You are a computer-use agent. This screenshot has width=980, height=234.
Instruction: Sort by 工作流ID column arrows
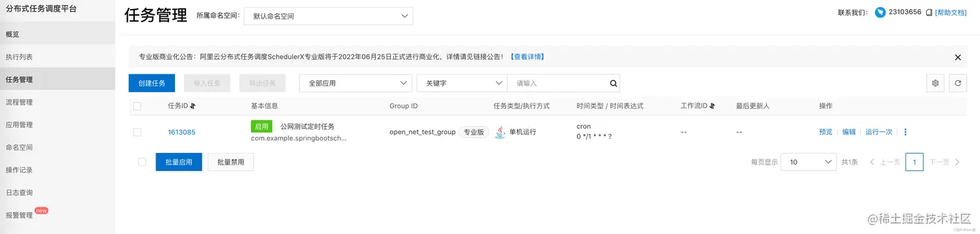click(x=712, y=106)
